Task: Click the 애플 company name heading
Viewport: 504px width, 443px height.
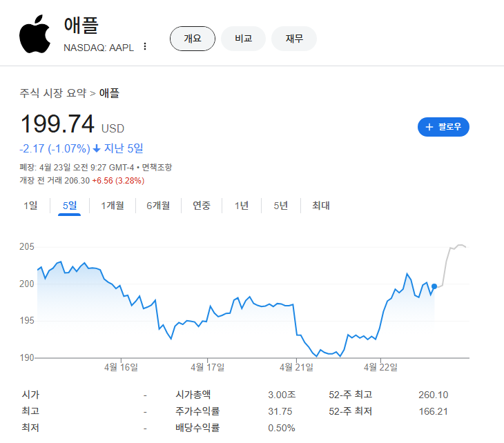Action: click(x=81, y=25)
